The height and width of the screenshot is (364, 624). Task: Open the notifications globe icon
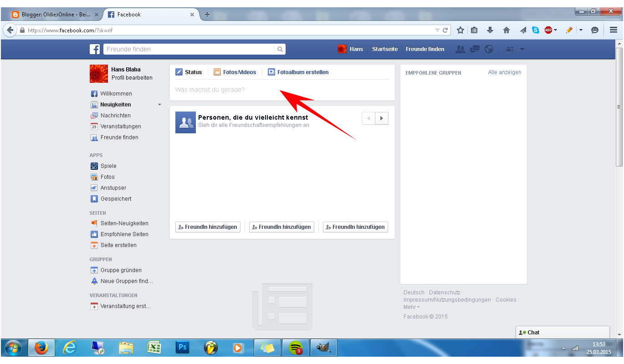point(489,49)
